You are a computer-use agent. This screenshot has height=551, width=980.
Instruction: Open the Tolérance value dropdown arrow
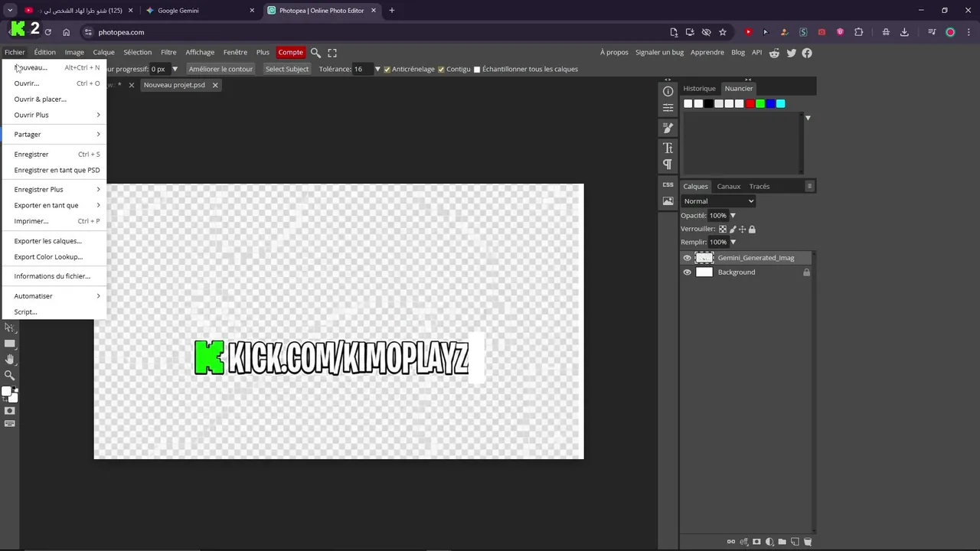[377, 70]
